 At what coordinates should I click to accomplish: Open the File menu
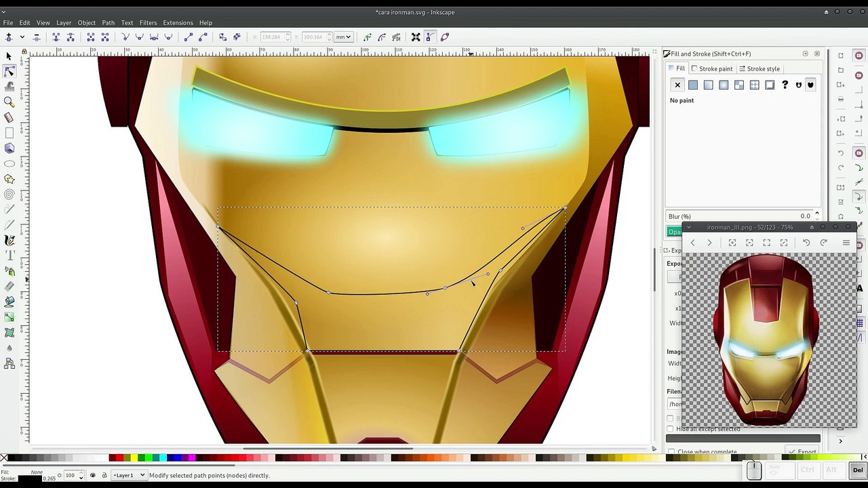click(8, 22)
